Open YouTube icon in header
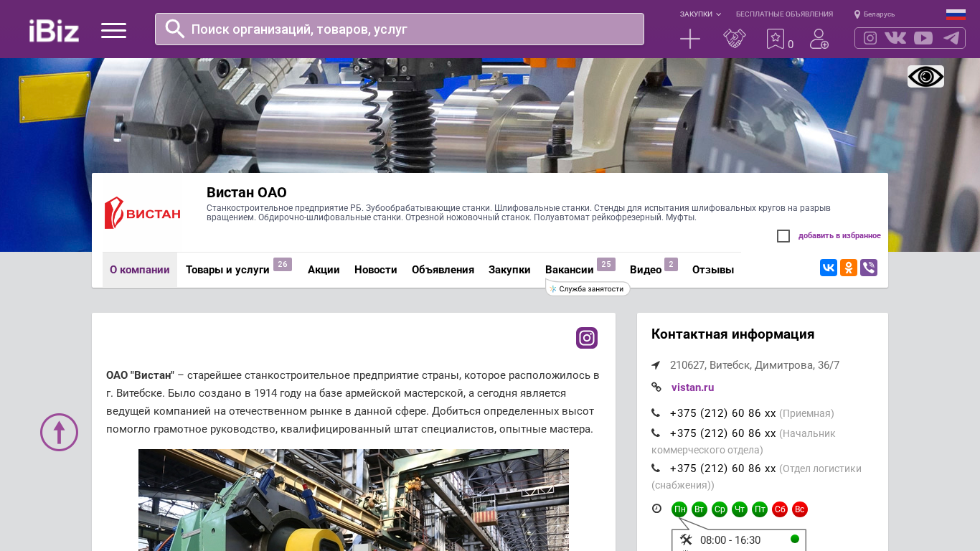This screenshot has width=980, height=551. [923, 38]
